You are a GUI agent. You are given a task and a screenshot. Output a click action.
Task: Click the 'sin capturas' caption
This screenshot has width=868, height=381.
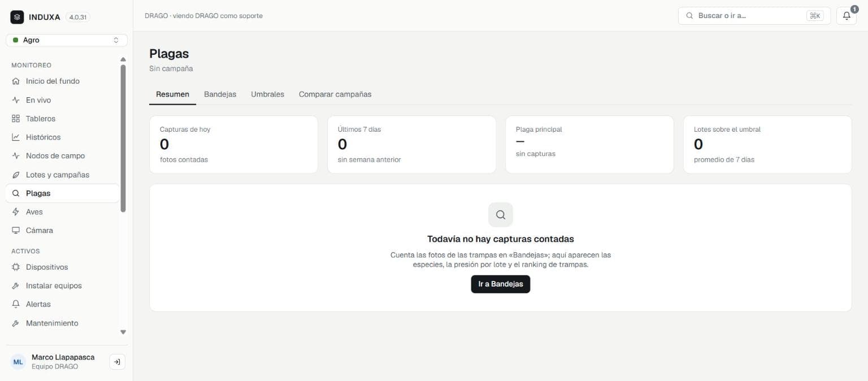pos(535,154)
